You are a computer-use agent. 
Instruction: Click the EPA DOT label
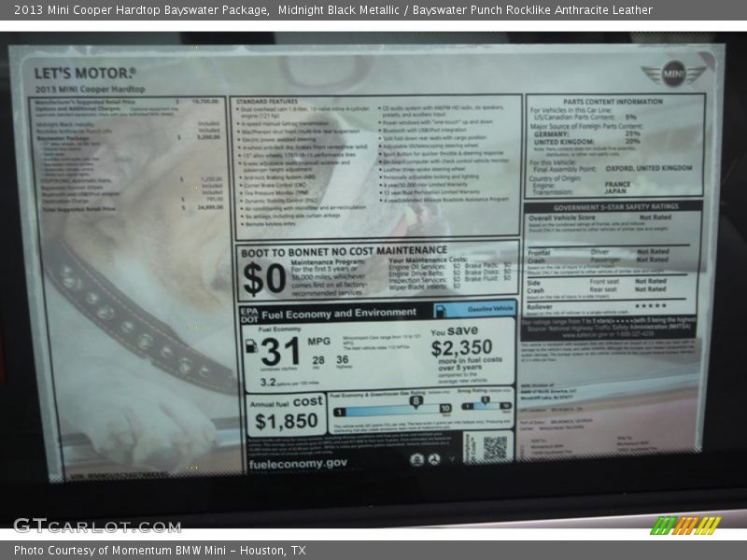[x=249, y=315]
